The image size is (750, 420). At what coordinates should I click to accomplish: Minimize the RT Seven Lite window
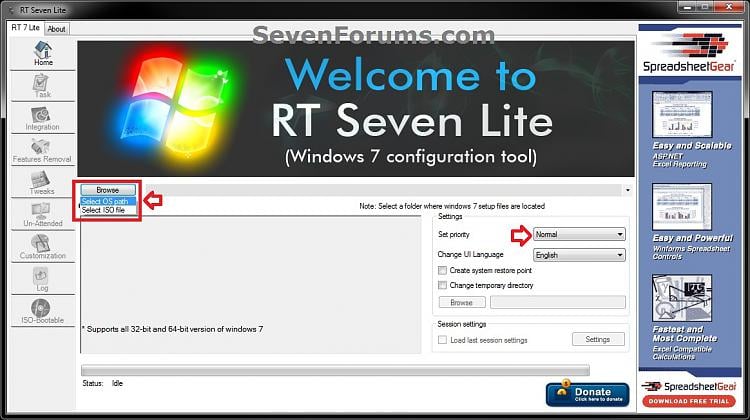tap(687, 7)
